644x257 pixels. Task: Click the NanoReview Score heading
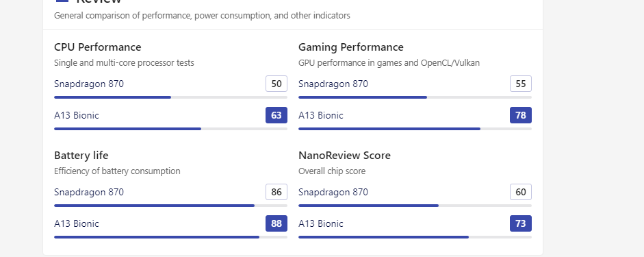345,156
